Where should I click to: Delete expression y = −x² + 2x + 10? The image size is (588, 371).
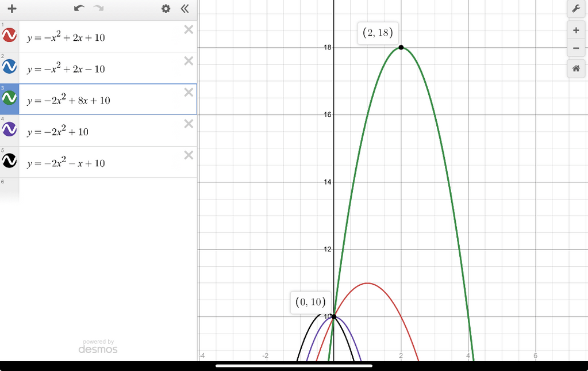[189, 30]
